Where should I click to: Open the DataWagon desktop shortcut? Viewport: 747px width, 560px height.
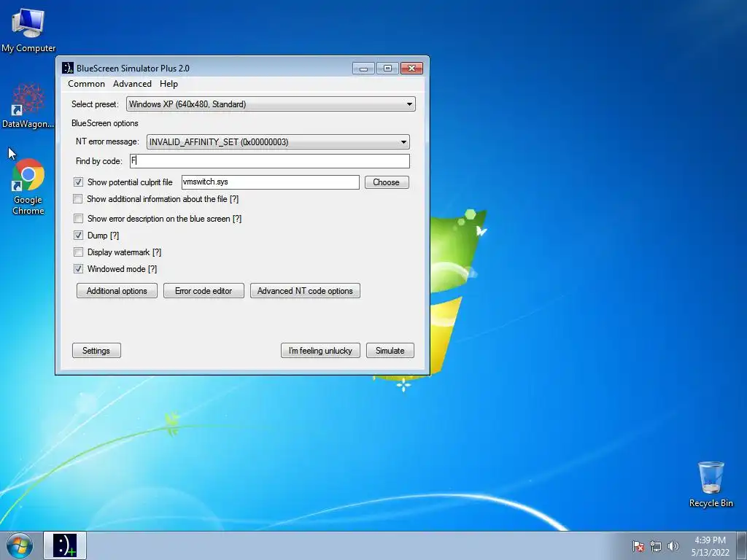click(x=28, y=106)
